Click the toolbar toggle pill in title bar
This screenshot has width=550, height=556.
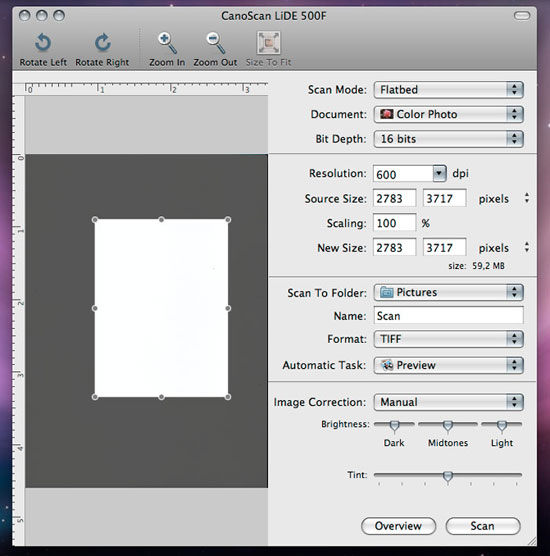(522, 16)
